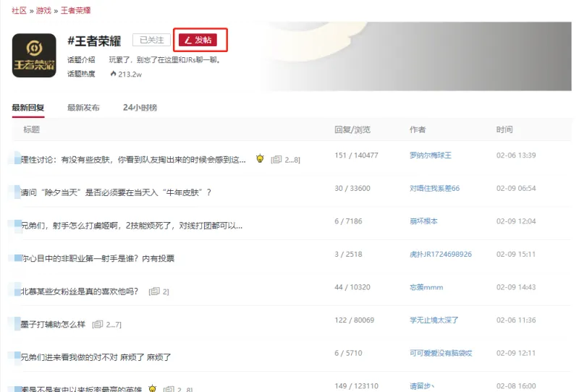Open author profile 可可爱爱没有脑袋哎
Screen dimensions: 579x392
[441, 353]
